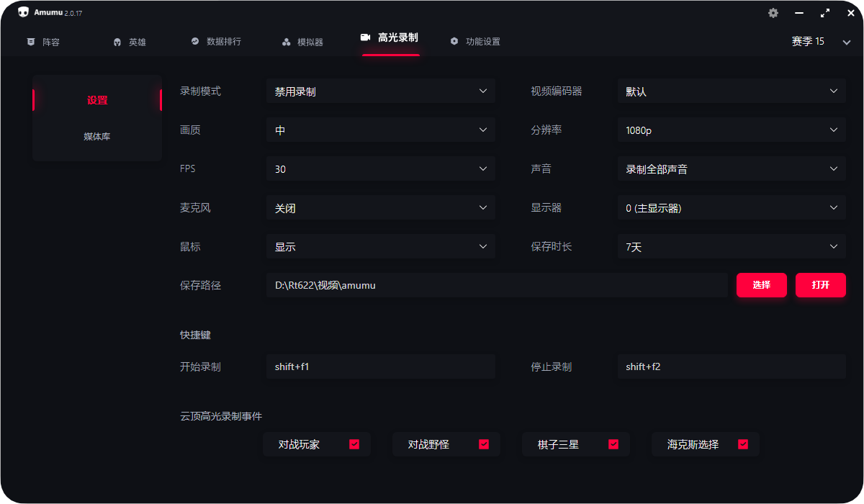
Task: Expand the 录制模式 dropdown
Action: click(x=380, y=91)
